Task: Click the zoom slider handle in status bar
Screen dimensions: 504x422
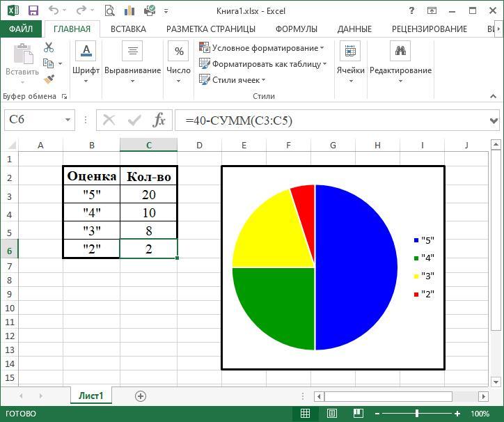Action: tap(417, 414)
